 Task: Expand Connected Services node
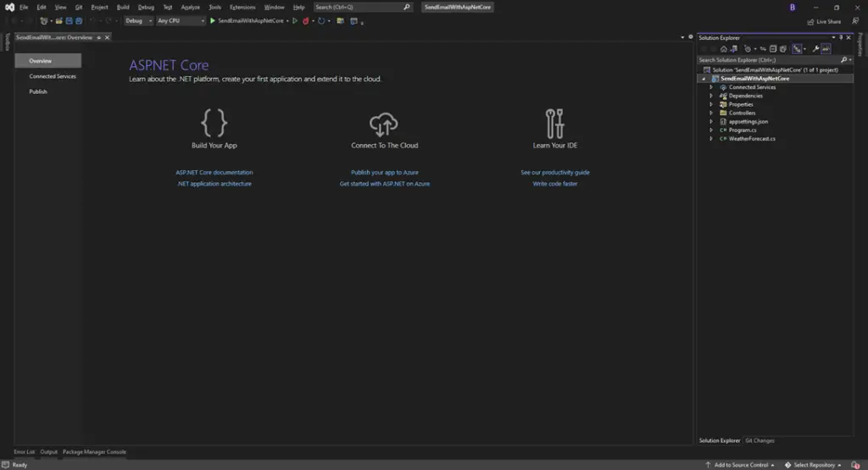(x=711, y=87)
